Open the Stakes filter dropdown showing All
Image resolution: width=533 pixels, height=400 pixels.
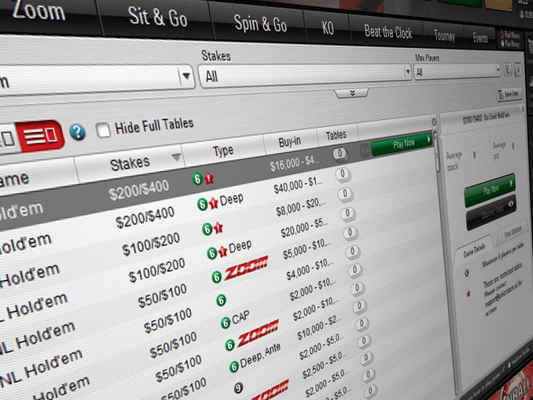coord(305,75)
